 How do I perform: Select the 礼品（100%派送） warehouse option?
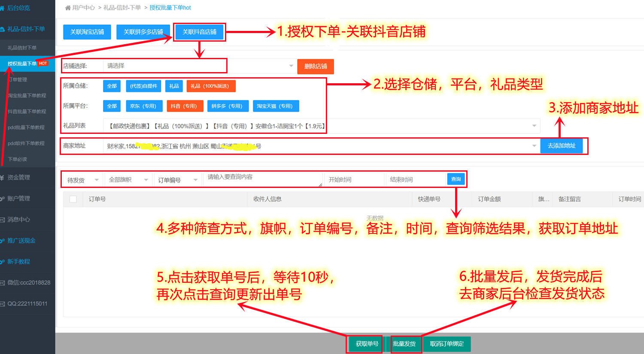(x=210, y=86)
